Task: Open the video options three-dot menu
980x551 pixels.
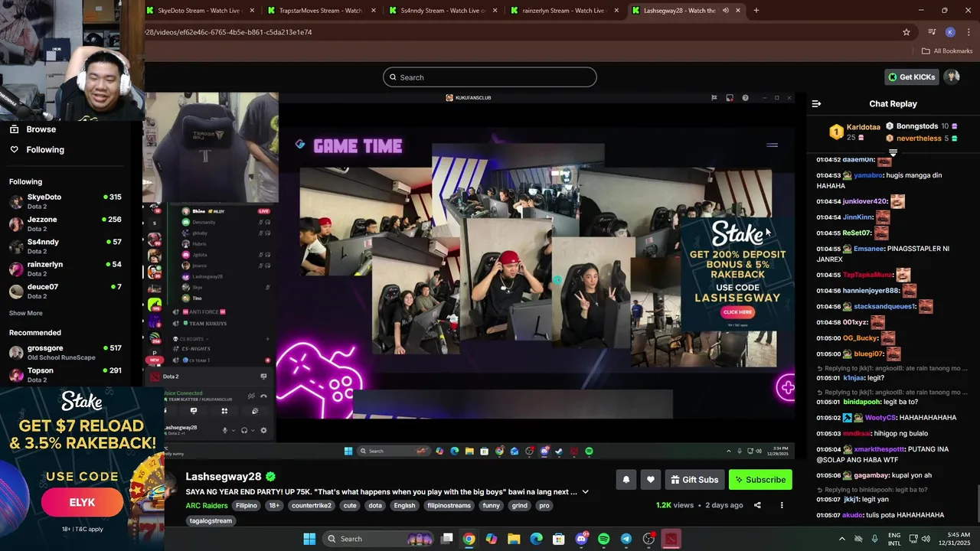Action: (782, 505)
